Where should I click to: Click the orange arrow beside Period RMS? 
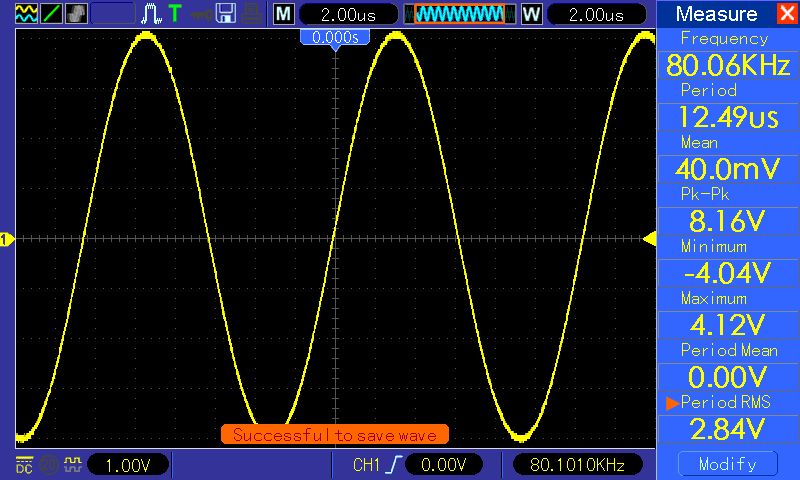(x=672, y=403)
